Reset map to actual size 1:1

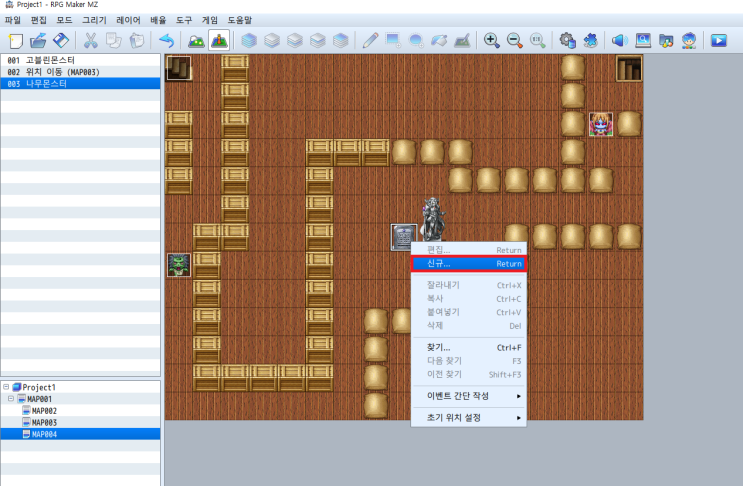[x=537, y=41]
